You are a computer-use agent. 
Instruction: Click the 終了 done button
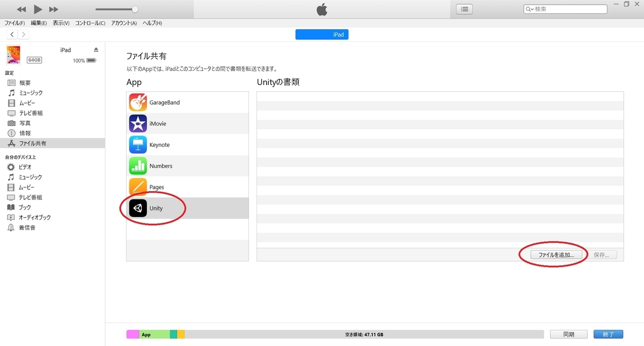pyautogui.click(x=609, y=334)
